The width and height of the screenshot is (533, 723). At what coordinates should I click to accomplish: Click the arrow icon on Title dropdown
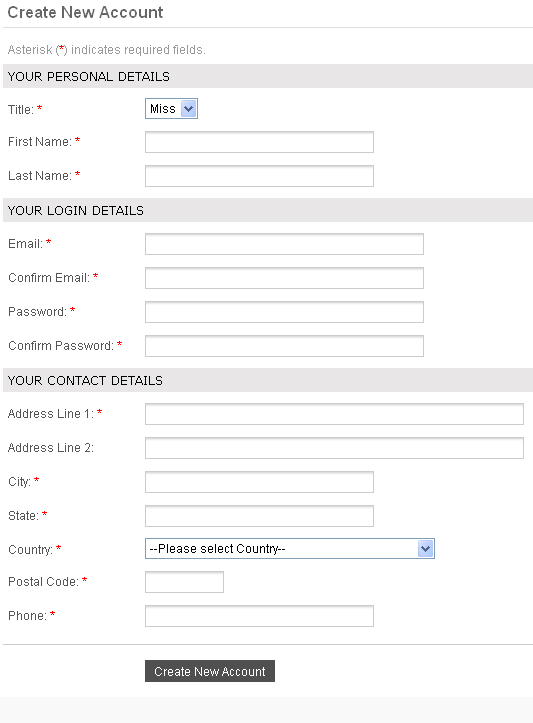189,109
